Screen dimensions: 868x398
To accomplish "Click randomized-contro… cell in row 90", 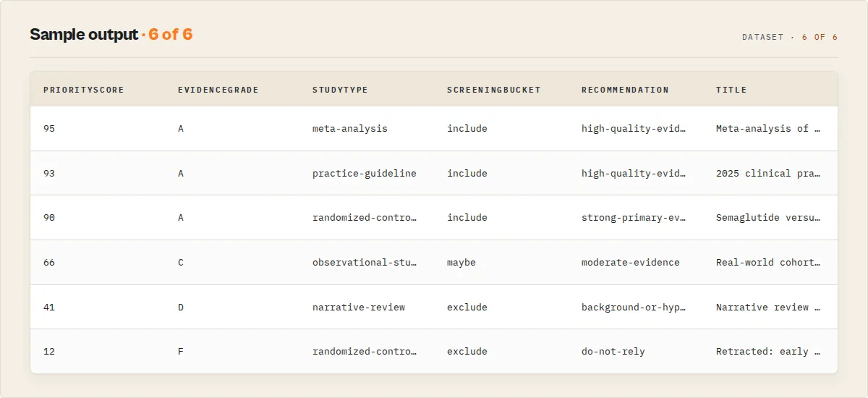I will (365, 218).
